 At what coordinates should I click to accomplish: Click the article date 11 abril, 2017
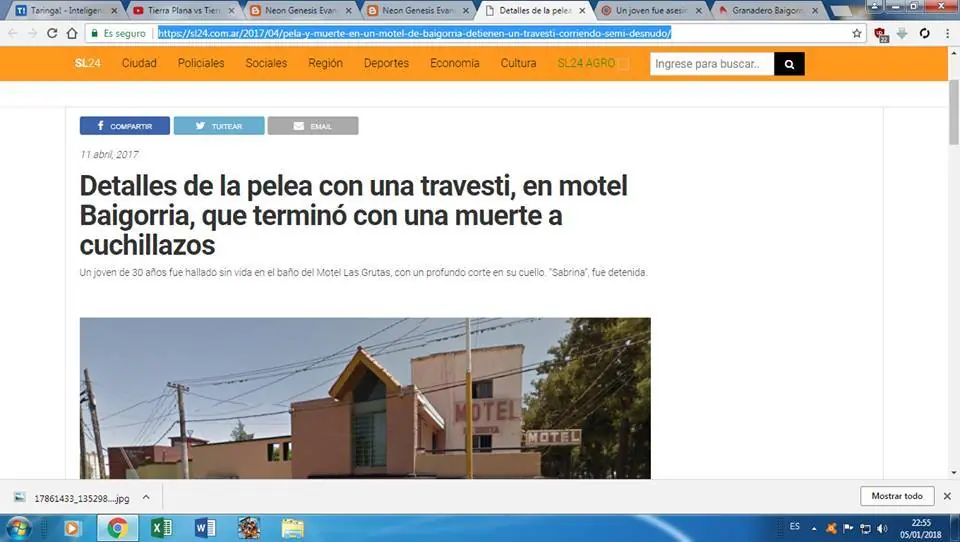tap(109, 154)
